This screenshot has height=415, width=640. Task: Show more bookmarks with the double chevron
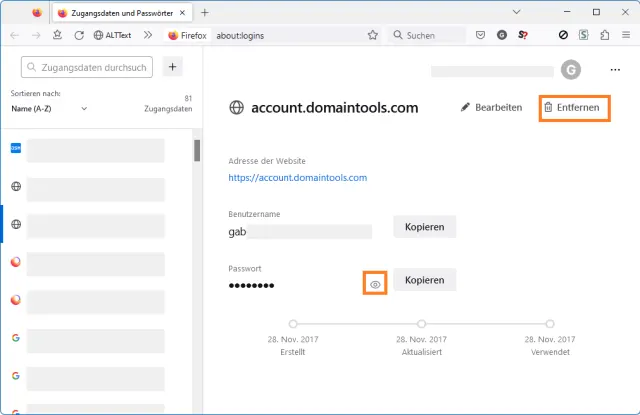click(148, 35)
